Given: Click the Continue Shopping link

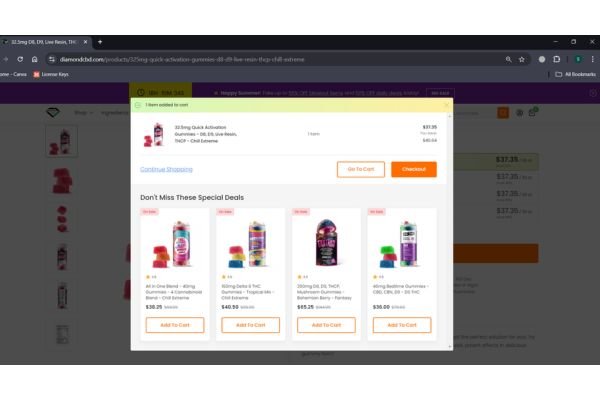Looking at the screenshot, I should (x=166, y=169).
